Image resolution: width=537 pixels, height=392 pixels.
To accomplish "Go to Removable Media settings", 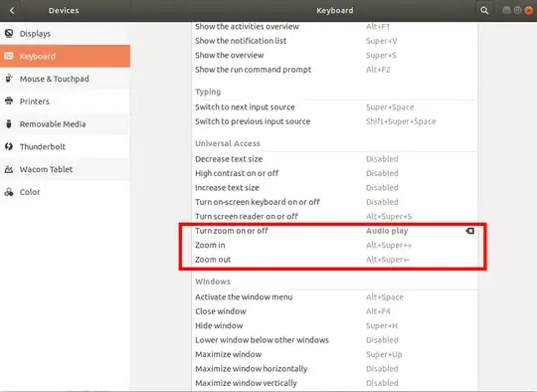I will click(65, 123).
